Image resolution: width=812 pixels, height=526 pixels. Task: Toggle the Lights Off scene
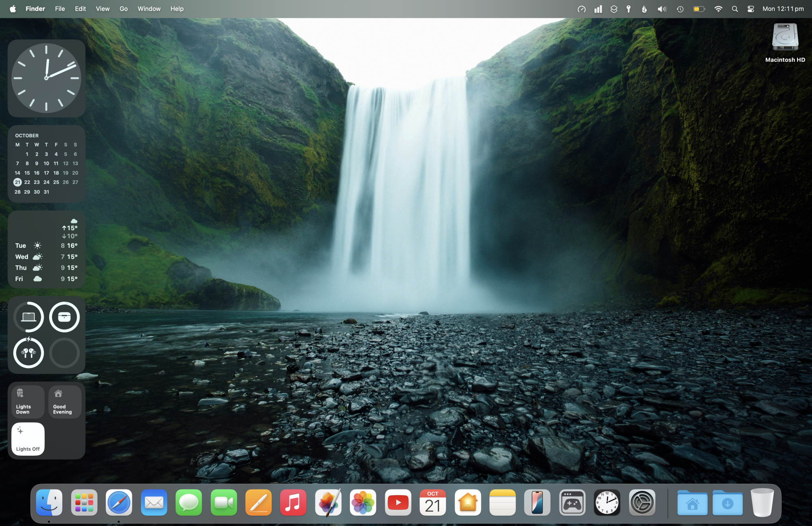[28, 439]
